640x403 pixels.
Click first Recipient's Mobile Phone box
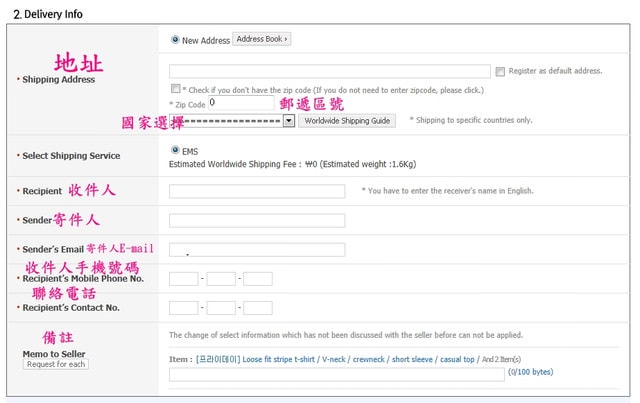coord(184,279)
